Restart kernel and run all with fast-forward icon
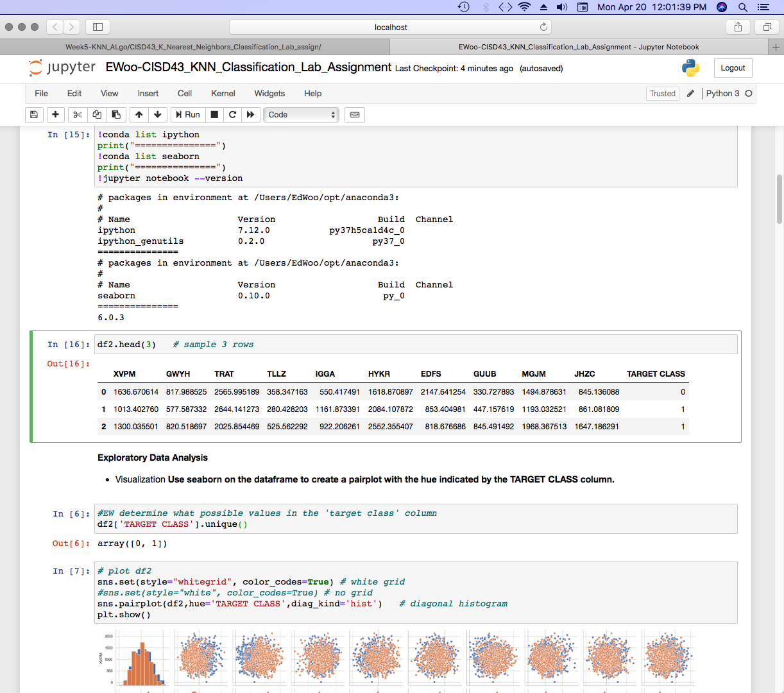 pyautogui.click(x=251, y=114)
